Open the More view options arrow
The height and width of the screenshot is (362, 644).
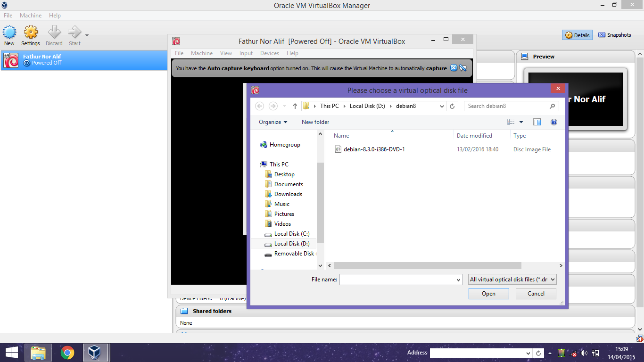(521, 123)
